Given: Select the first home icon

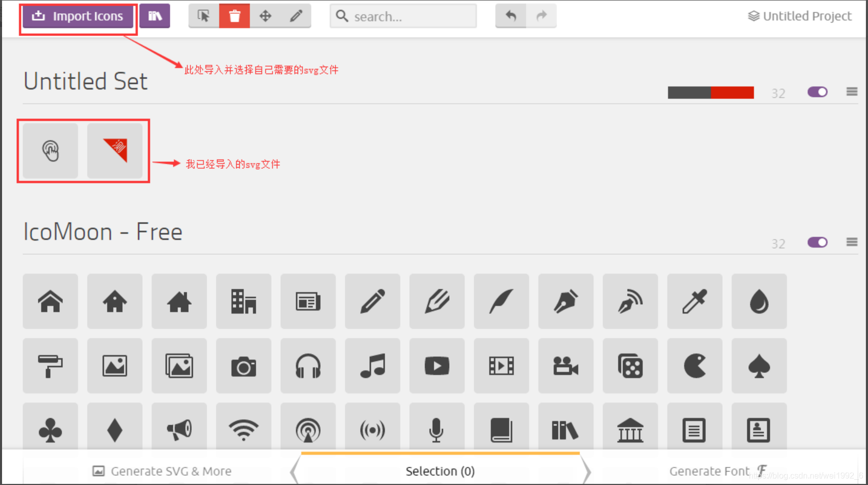Looking at the screenshot, I should [50, 301].
